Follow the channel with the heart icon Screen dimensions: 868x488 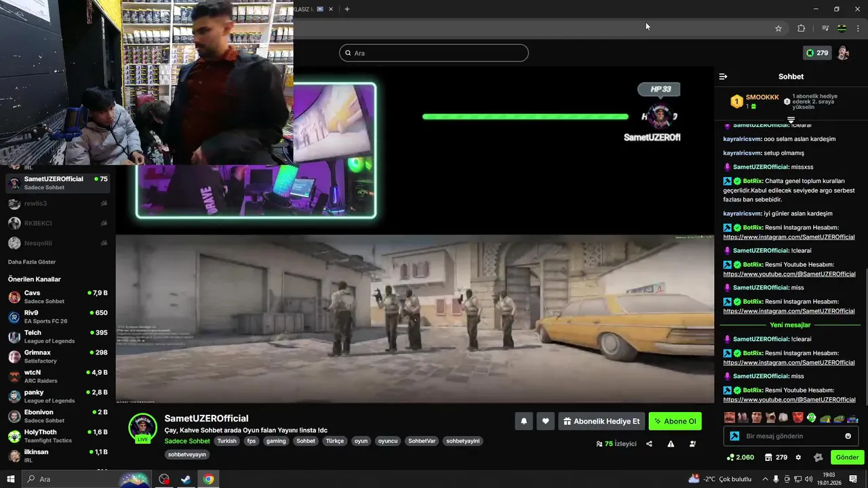546,422
